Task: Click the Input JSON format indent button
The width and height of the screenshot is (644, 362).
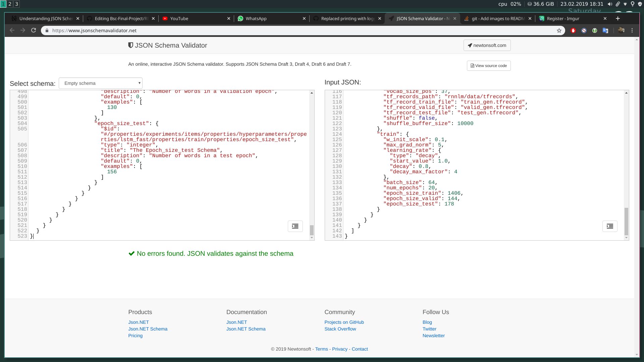Action: (610, 226)
